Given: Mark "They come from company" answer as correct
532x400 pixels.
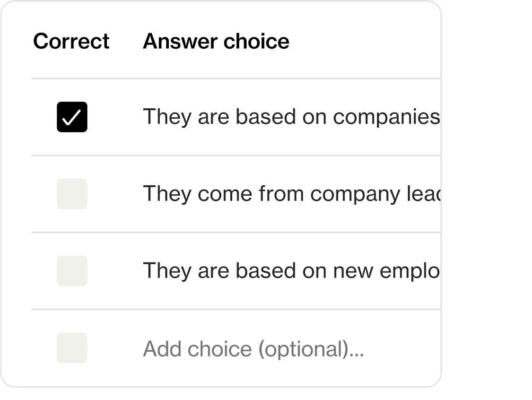Looking at the screenshot, I should pos(72,194).
